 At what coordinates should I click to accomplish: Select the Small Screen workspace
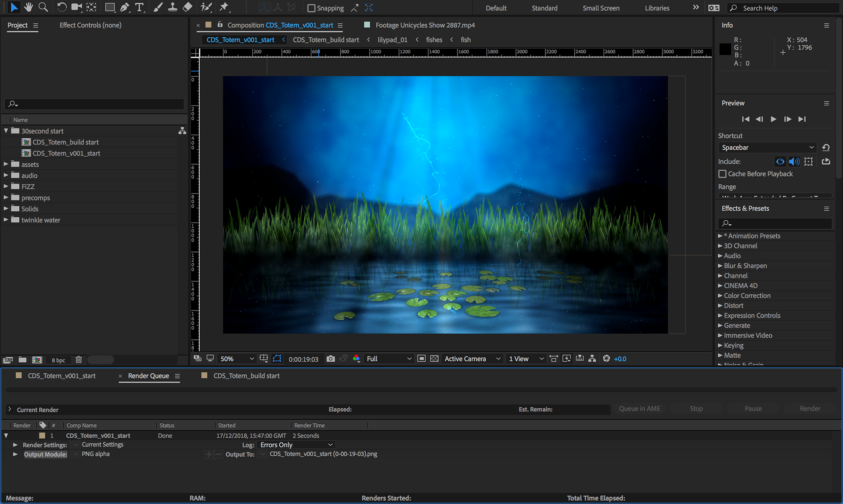(601, 8)
